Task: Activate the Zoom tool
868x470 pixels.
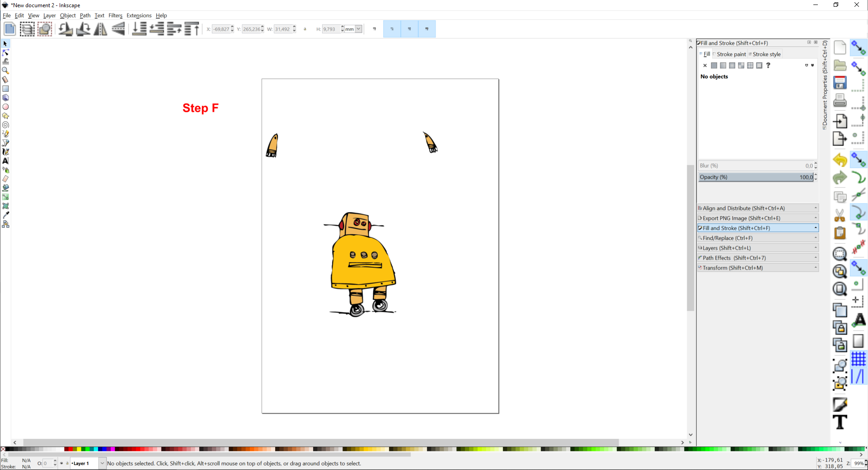Action: click(6, 71)
